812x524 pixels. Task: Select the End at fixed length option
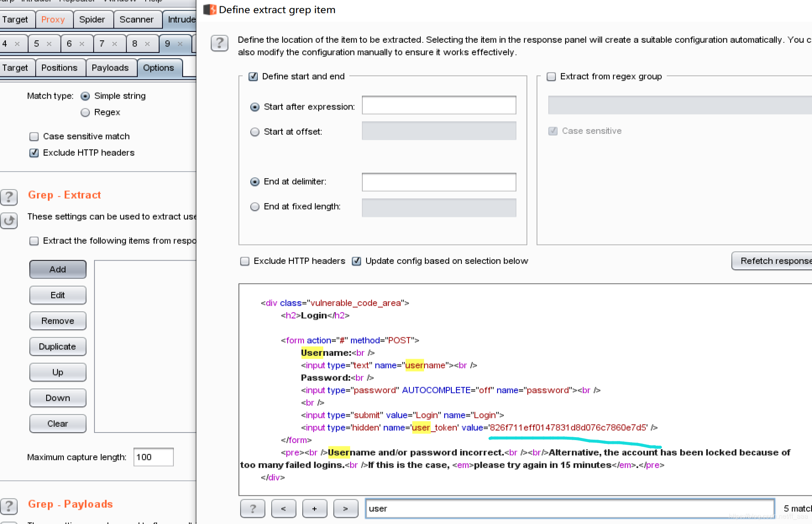[255, 207]
